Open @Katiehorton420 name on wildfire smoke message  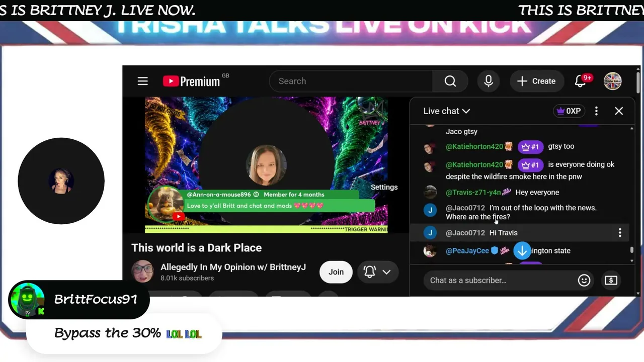[x=474, y=164]
